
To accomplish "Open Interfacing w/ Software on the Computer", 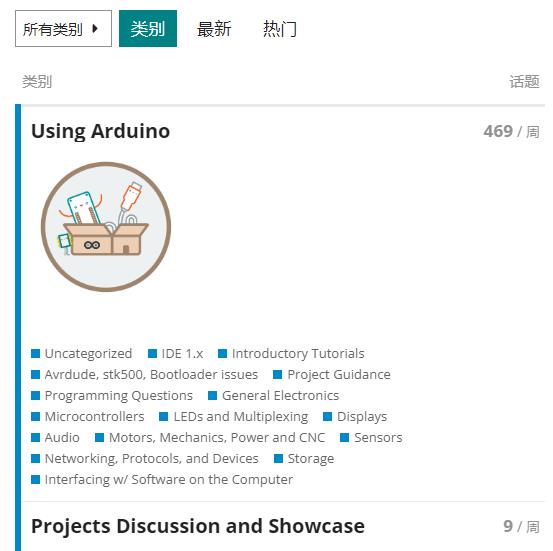I will click(169, 480).
